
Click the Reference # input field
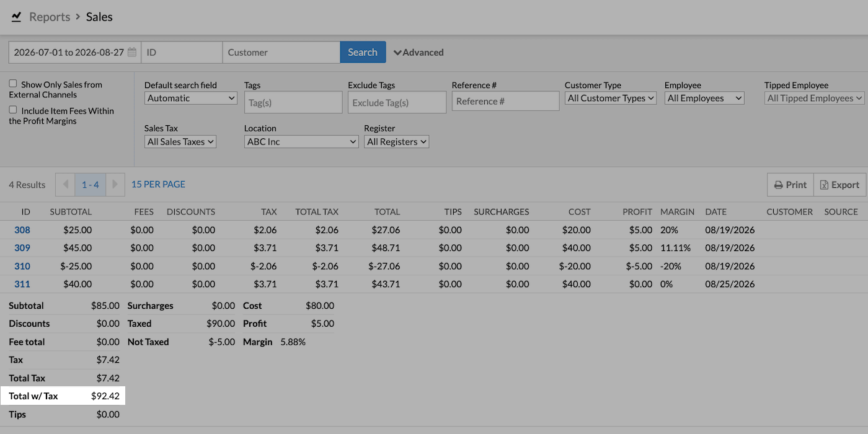coord(505,101)
